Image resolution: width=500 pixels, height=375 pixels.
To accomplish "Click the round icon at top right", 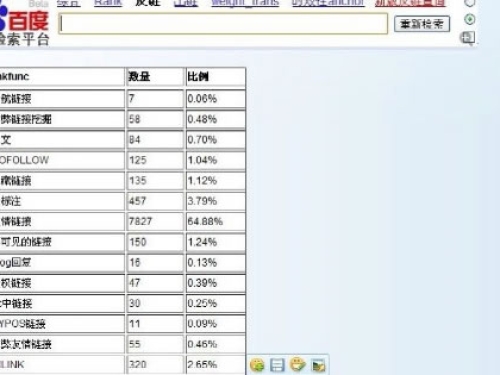I will pyautogui.click(x=470, y=3).
